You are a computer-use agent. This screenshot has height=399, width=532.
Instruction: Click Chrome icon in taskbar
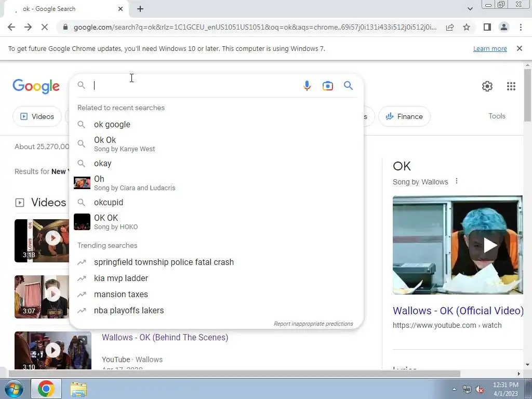tap(46, 389)
